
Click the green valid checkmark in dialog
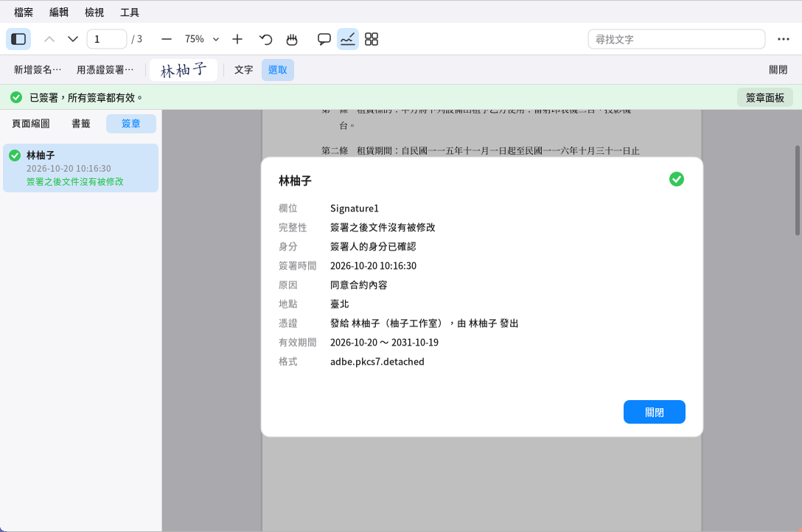(676, 179)
